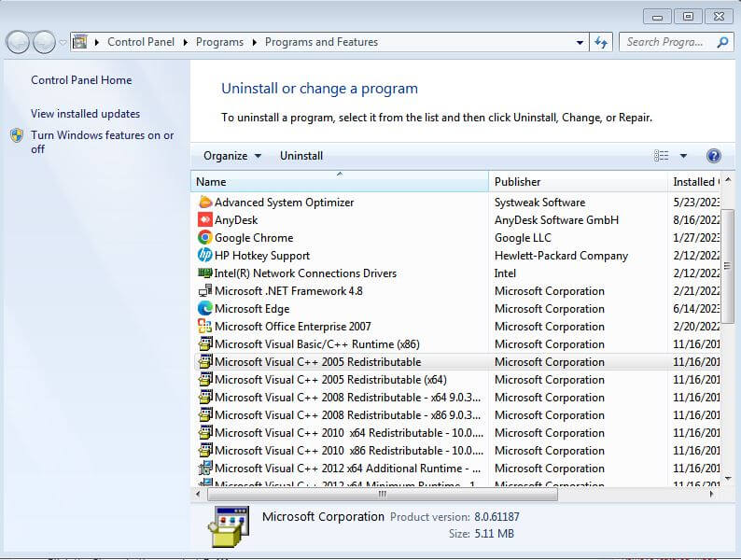Click publisher AnyDesk Software GmbH
The image size is (741, 560).
556,220
